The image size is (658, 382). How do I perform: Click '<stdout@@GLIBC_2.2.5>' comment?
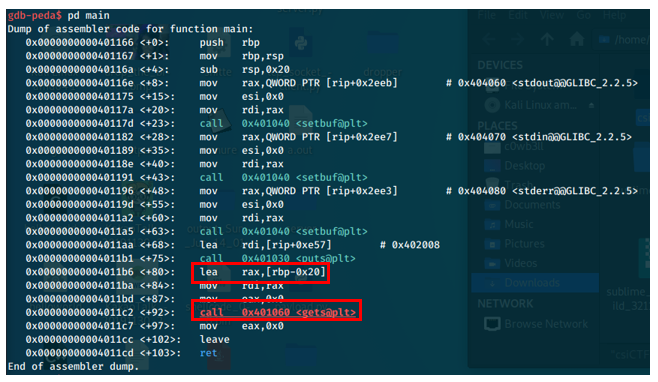[574, 83]
